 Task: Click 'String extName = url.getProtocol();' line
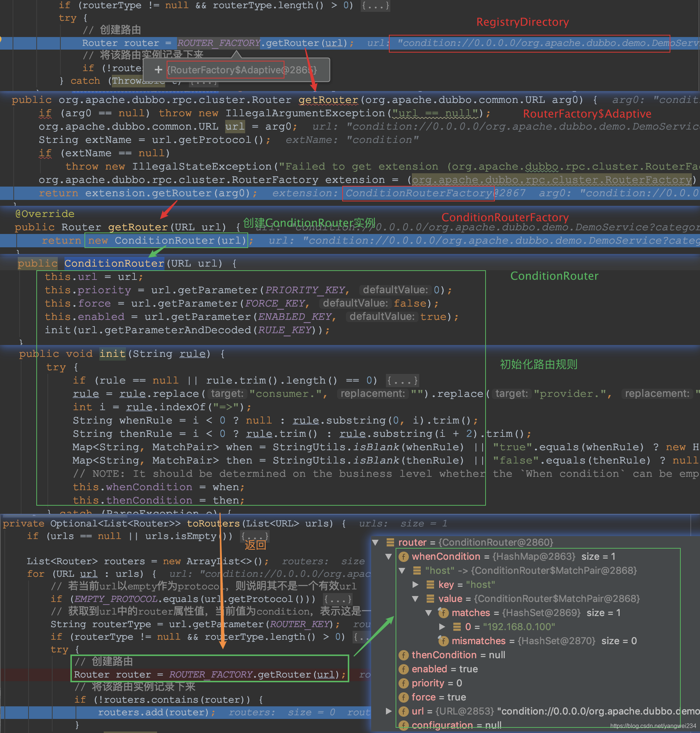tap(155, 140)
